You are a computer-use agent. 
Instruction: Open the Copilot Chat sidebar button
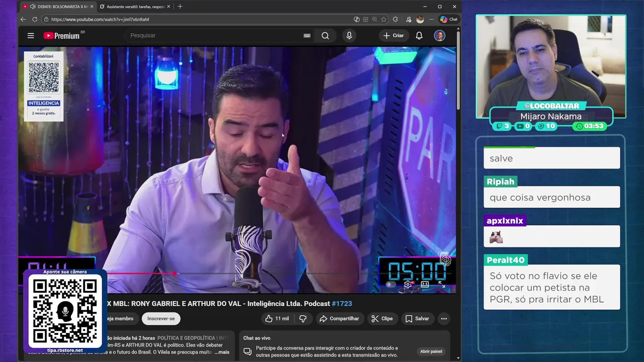pyautogui.click(x=449, y=19)
